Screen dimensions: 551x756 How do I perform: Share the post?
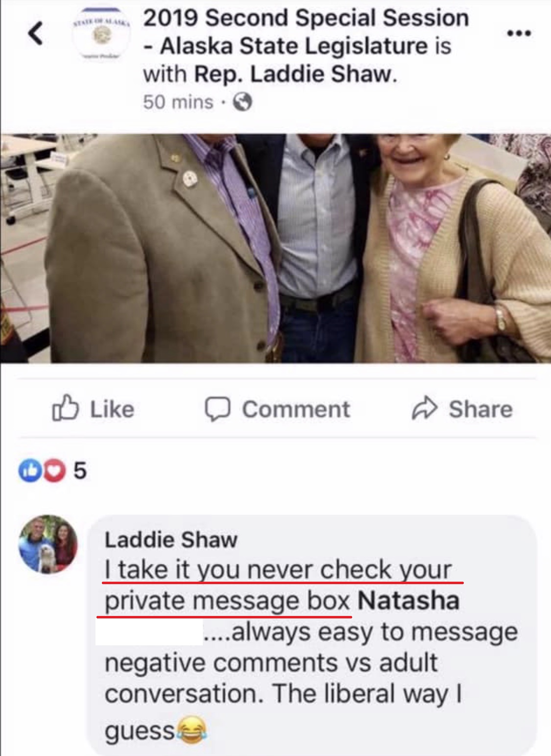click(x=462, y=409)
